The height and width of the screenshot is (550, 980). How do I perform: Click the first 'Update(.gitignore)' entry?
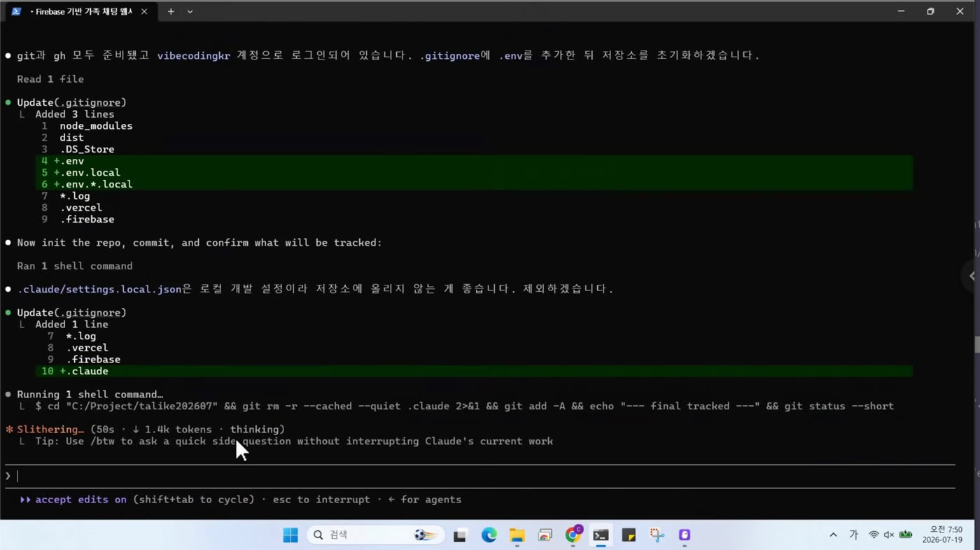coord(71,102)
